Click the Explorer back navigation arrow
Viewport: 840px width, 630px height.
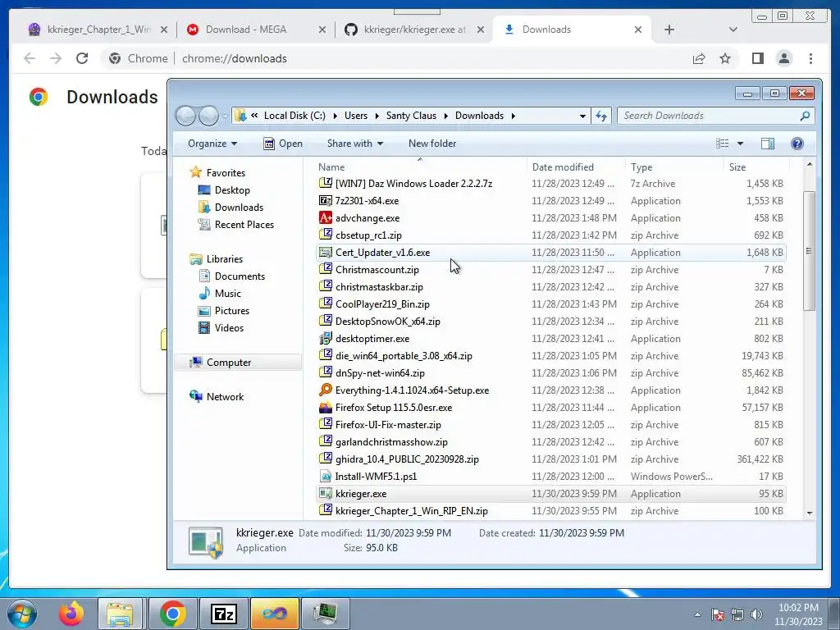coord(186,116)
